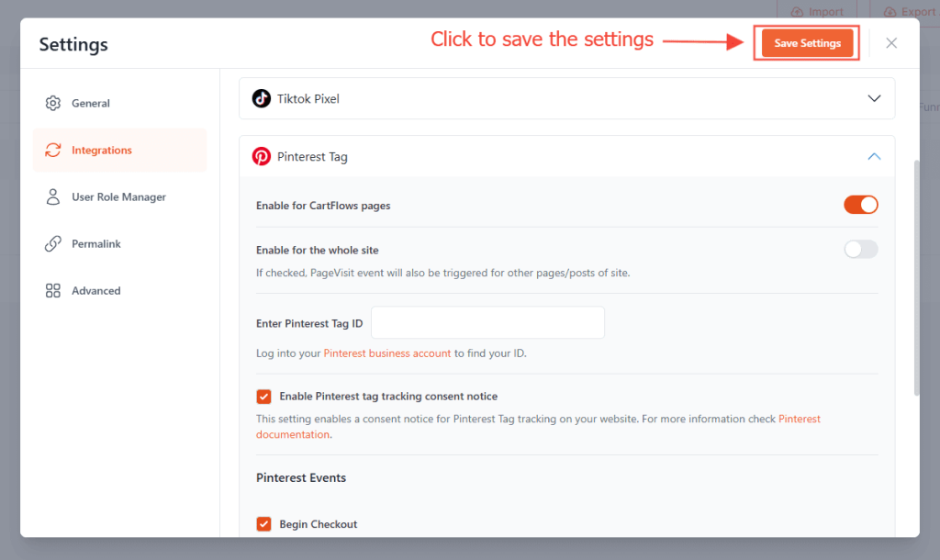This screenshot has width=940, height=560.
Task: Select the Advanced grid icon
Action: (55, 290)
